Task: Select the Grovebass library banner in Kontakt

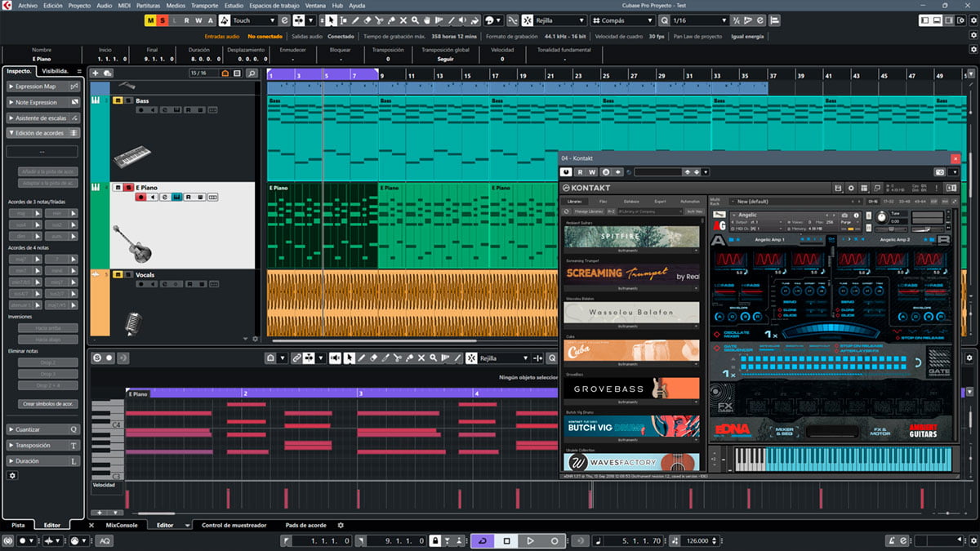Action: click(631, 389)
